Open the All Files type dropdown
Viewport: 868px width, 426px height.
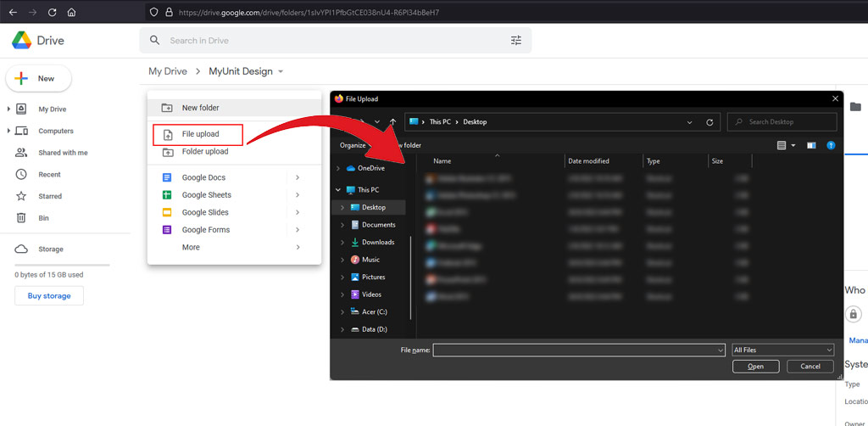tap(782, 350)
